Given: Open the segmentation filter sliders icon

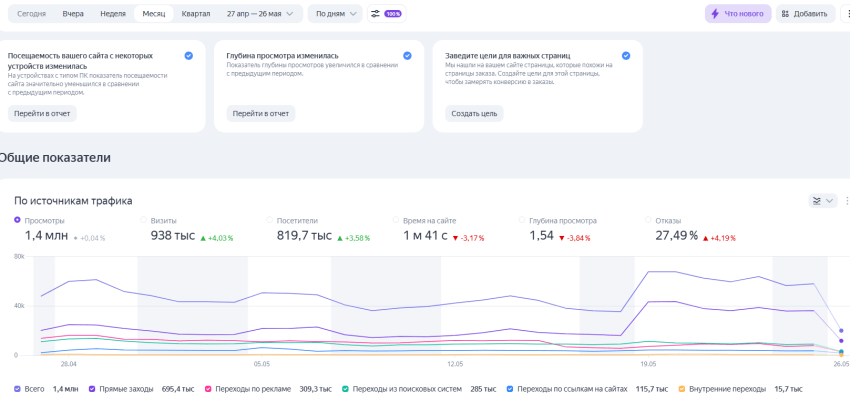Looking at the screenshot, I should [x=375, y=14].
